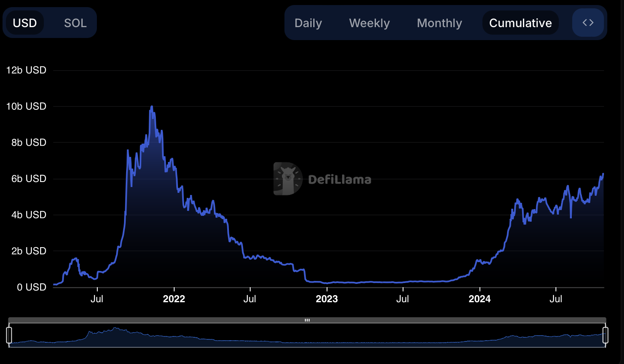Viewport: 624px width, 364px height.
Task: Click the 12b USD y-axis label
Action: click(x=26, y=70)
